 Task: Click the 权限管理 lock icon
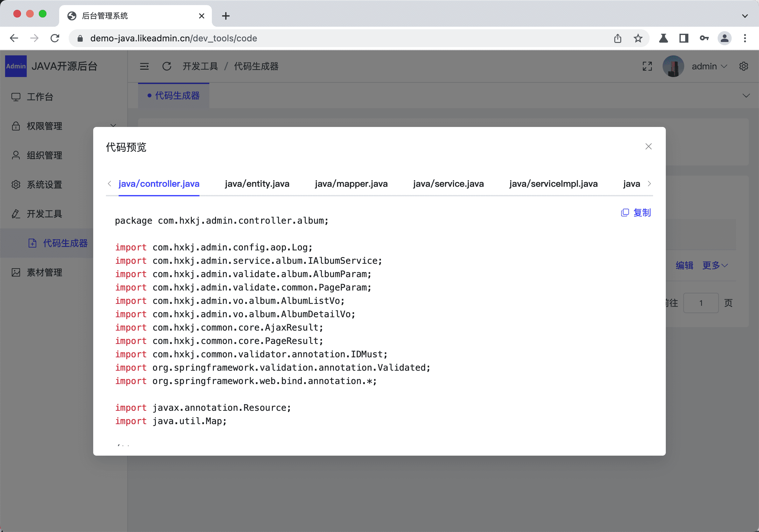(x=16, y=126)
